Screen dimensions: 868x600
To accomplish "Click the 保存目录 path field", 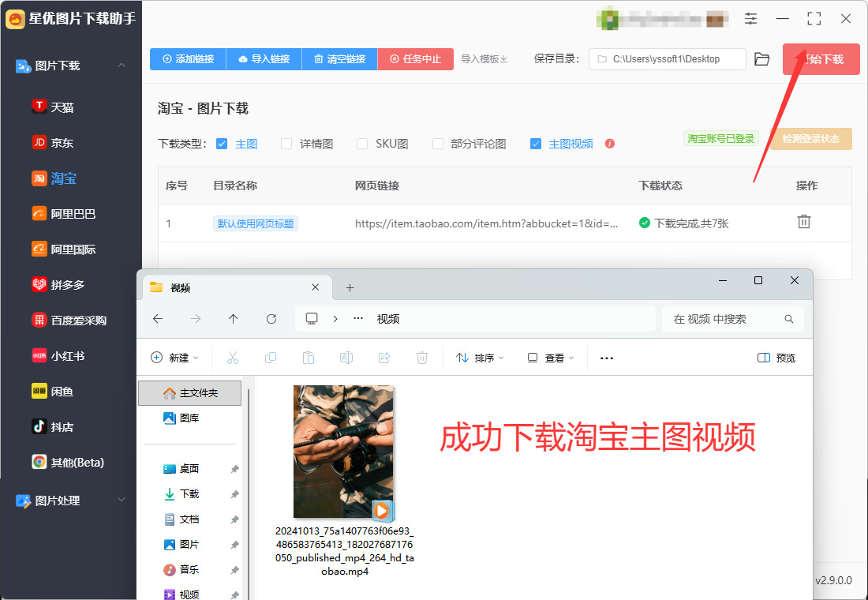I will pos(667,58).
